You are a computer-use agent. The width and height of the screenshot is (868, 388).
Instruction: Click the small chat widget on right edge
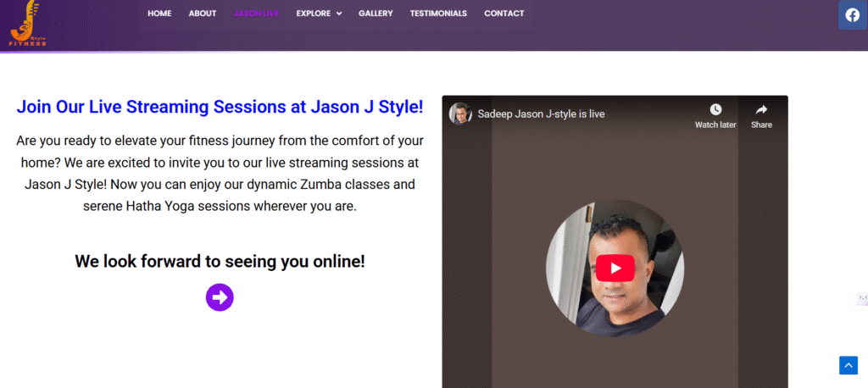(861, 298)
